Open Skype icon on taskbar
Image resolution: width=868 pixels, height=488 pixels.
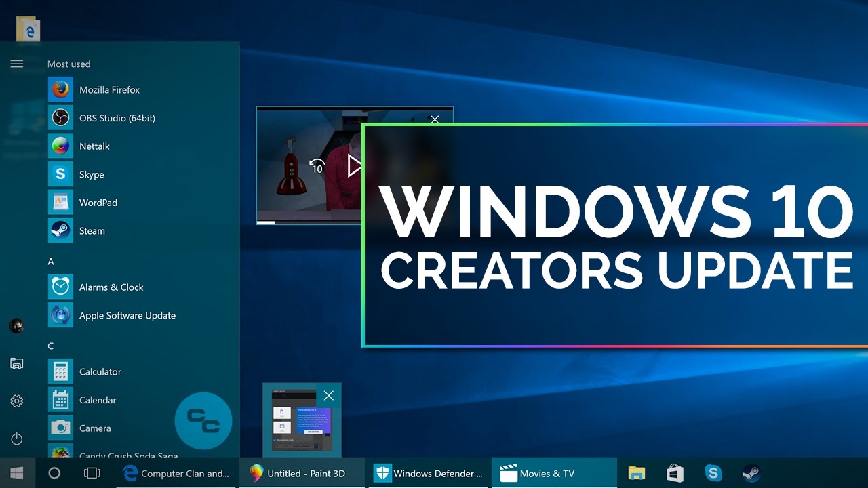pyautogui.click(x=713, y=473)
